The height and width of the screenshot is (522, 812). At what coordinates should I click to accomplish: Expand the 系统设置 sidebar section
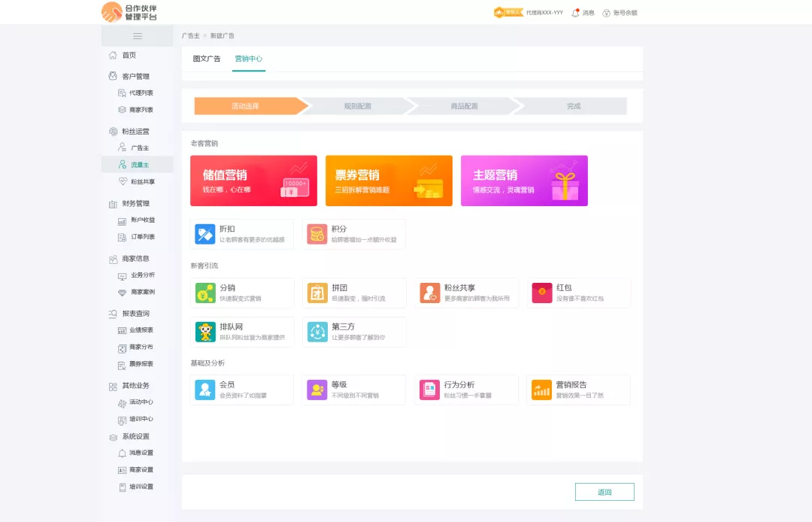click(135, 436)
